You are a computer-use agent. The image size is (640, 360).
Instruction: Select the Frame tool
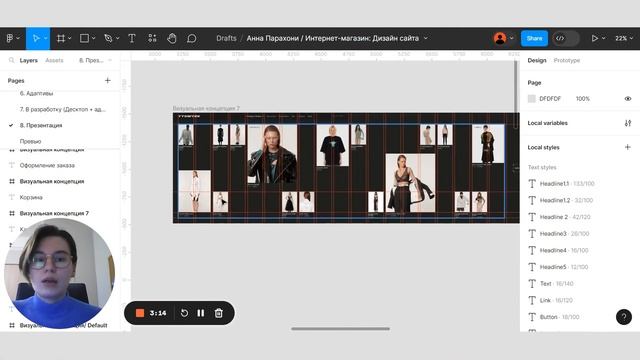[x=61, y=38]
